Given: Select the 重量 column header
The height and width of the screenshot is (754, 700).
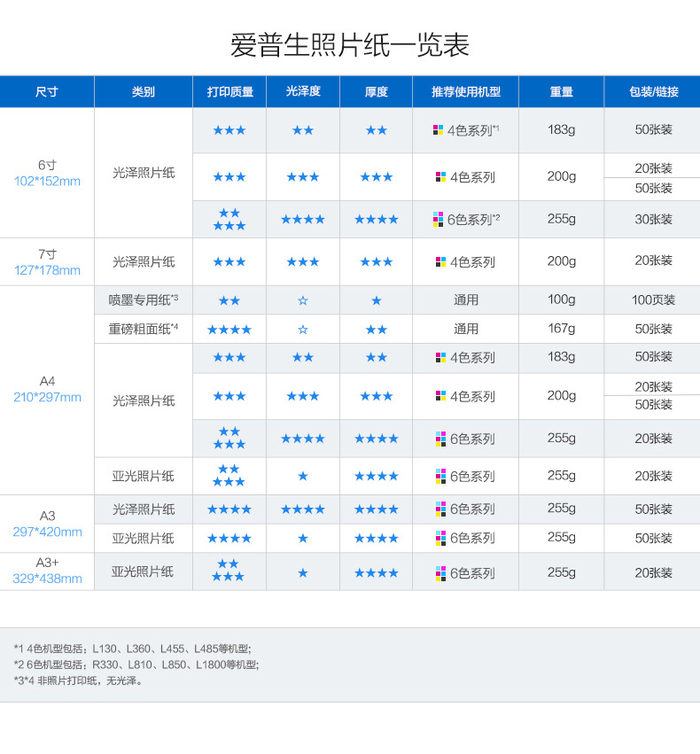Looking at the screenshot, I should click(x=562, y=91).
